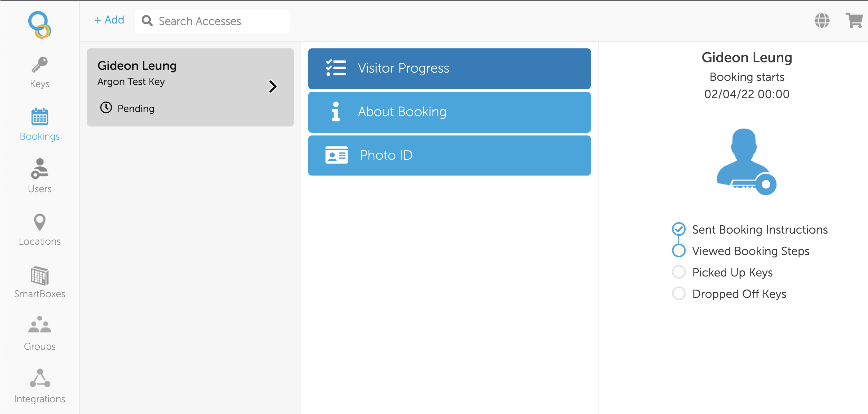This screenshot has height=414, width=868.
Task: Expand Gideon Leung booking chevron
Action: click(273, 86)
